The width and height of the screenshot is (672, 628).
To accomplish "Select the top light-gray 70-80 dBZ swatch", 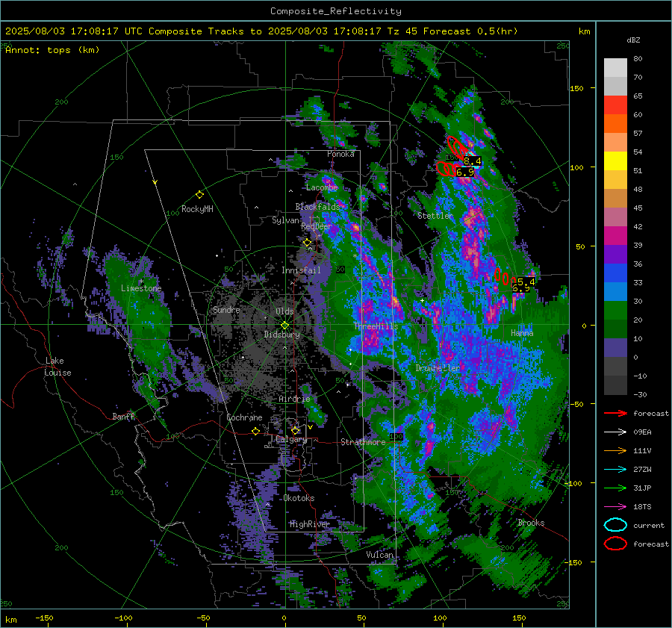I will pyautogui.click(x=615, y=68).
